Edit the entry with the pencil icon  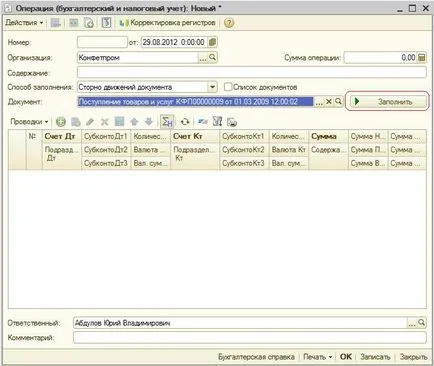click(90, 122)
